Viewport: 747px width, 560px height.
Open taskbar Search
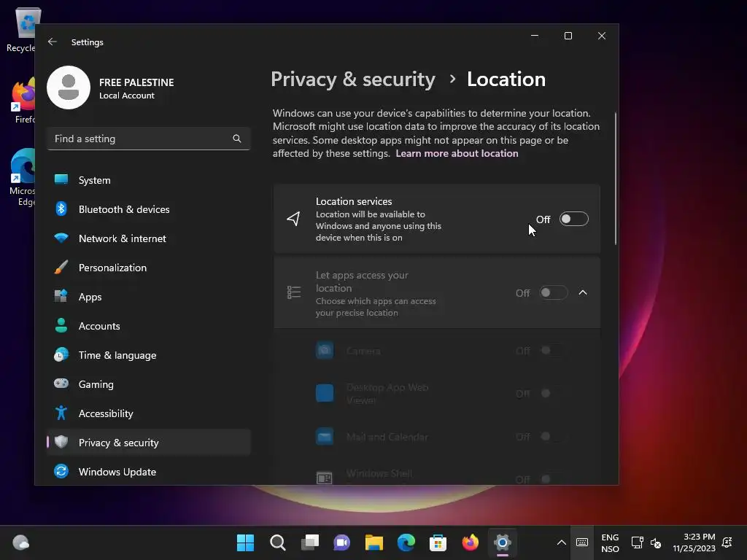(x=278, y=542)
